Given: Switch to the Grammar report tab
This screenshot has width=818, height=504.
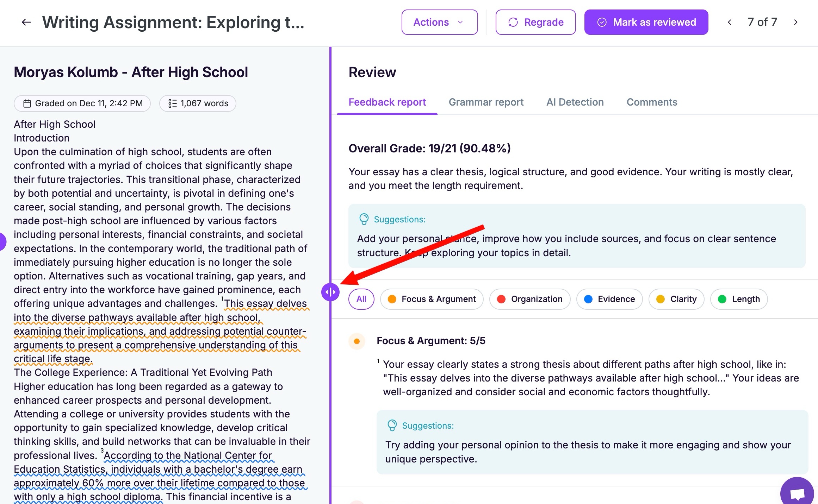Looking at the screenshot, I should tap(486, 102).
